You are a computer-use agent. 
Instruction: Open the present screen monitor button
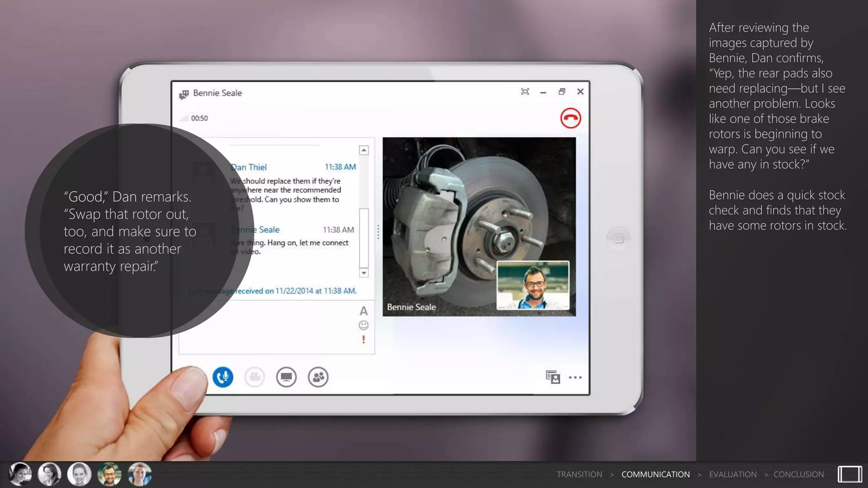tap(286, 377)
